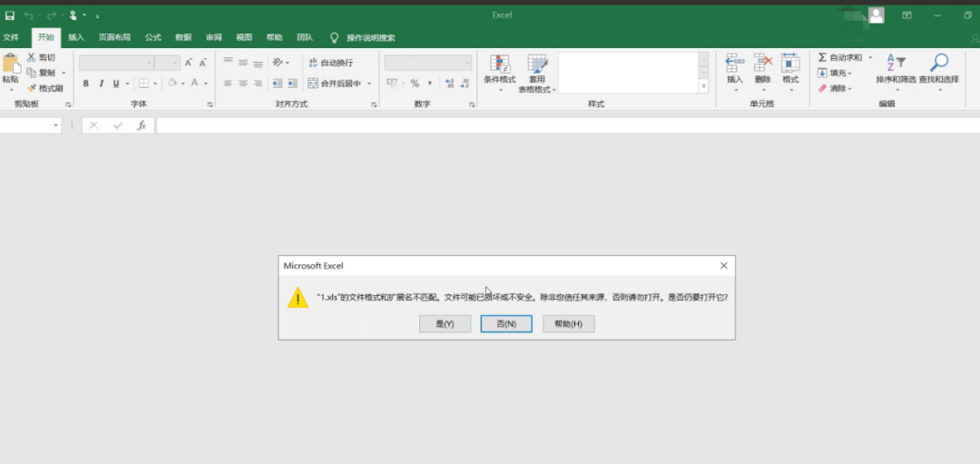Switch to Formulas (公式) tab

tap(153, 37)
